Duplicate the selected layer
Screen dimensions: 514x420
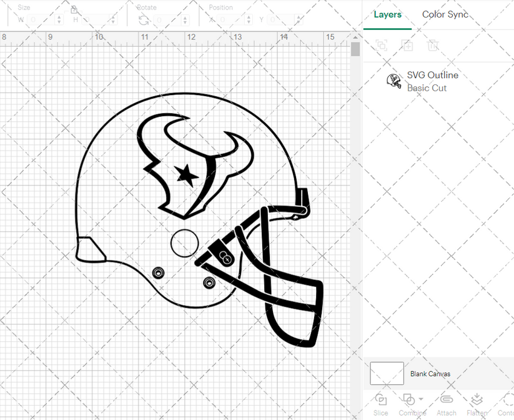407,45
